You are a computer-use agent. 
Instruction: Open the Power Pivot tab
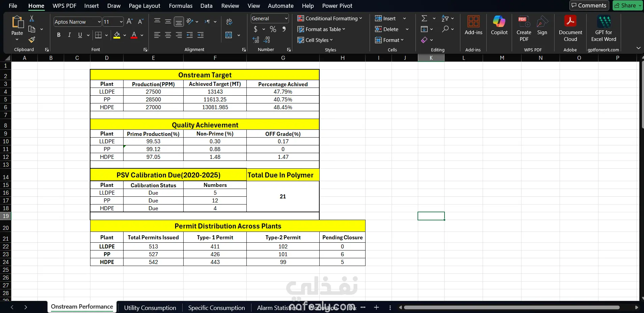click(x=337, y=6)
